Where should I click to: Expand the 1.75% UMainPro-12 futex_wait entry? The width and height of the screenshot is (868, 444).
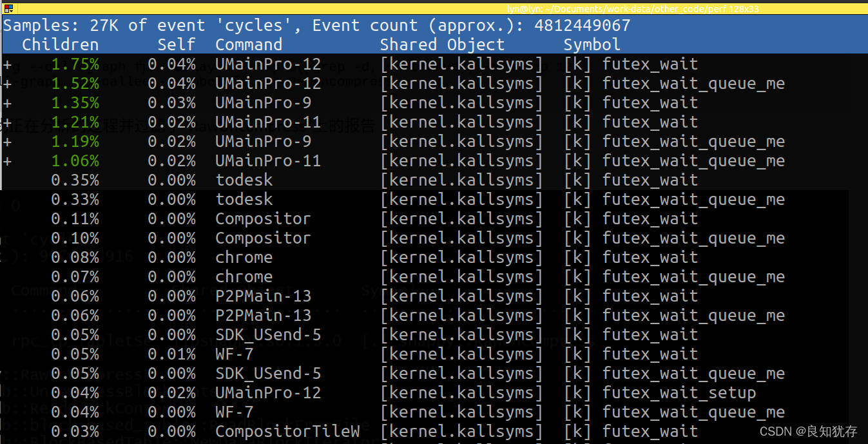7,64
